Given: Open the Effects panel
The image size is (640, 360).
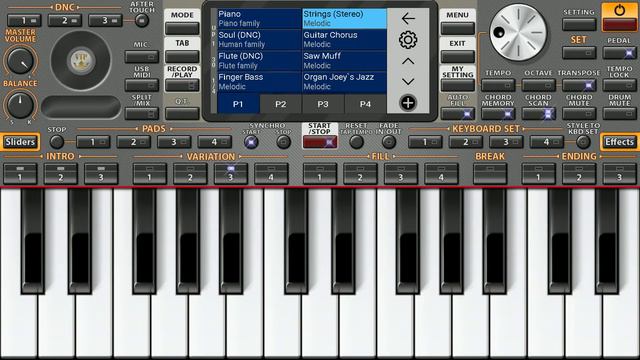Looking at the screenshot, I should coord(619,142).
